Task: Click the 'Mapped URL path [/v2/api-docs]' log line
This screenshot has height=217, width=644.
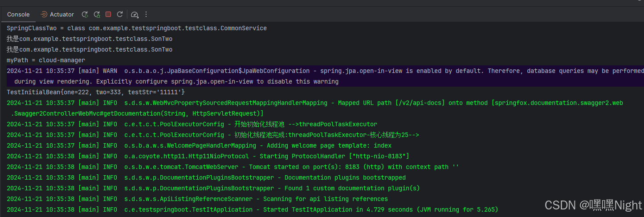Action: coord(315,103)
